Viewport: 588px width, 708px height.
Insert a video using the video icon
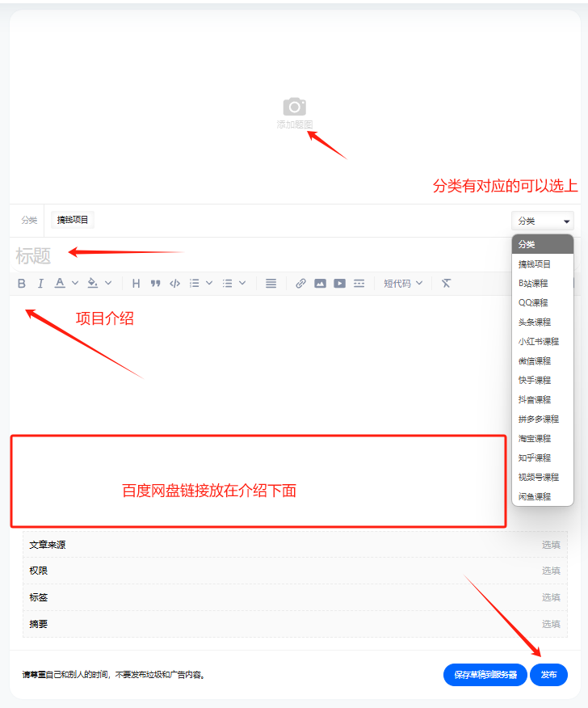point(339,284)
